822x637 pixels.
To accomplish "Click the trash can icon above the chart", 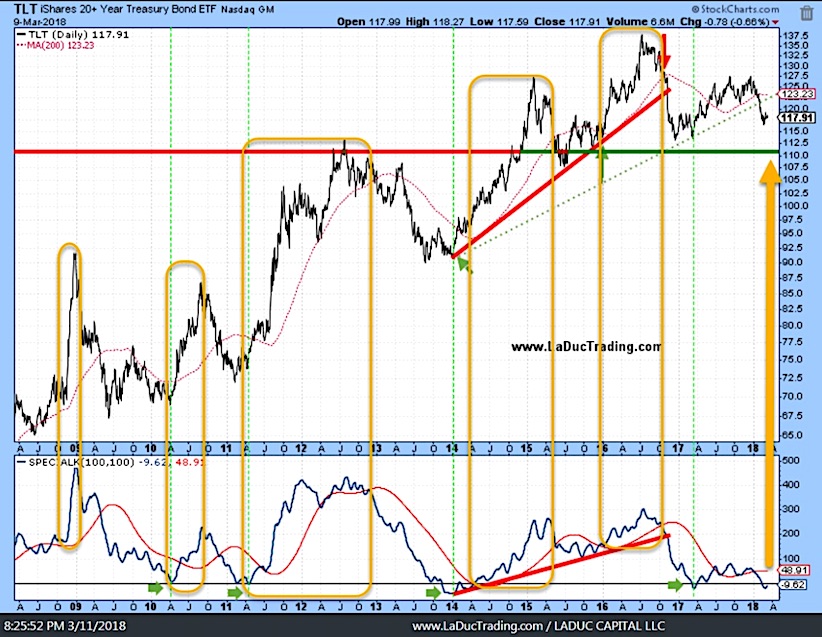I will [806, 13].
